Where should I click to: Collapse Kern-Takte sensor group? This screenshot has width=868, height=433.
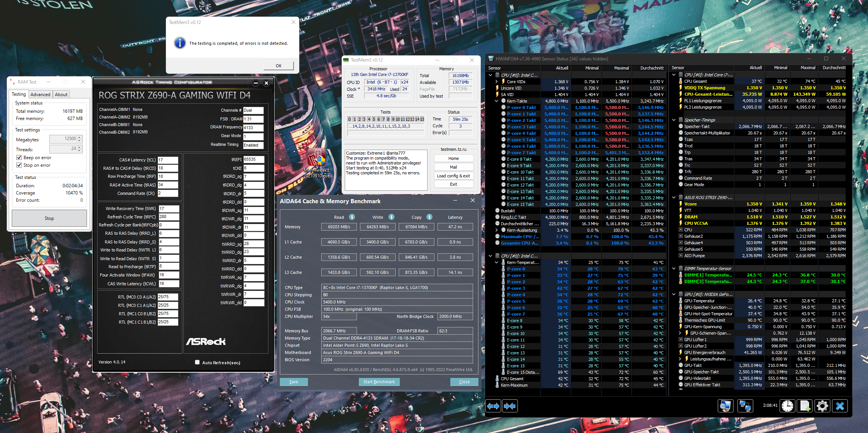[496, 101]
